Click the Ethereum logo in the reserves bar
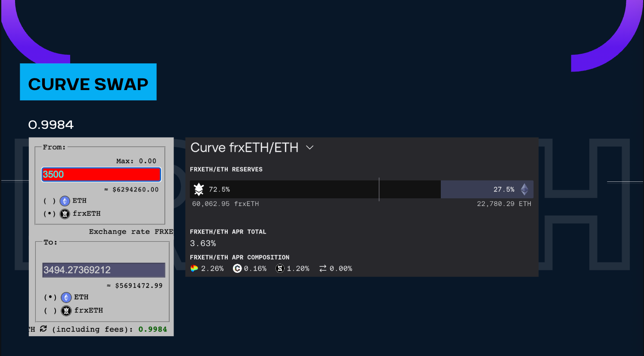 click(x=524, y=189)
